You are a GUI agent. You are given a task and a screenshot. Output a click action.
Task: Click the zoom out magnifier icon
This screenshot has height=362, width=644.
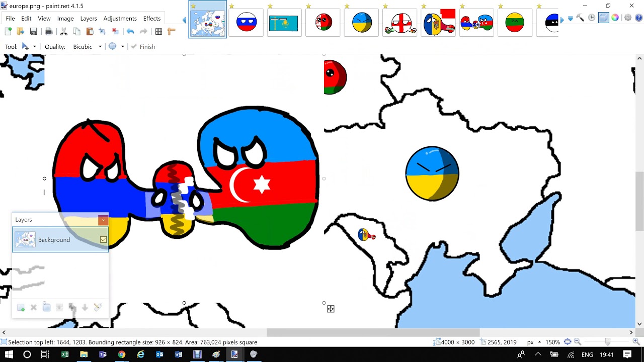click(x=578, y=342)
